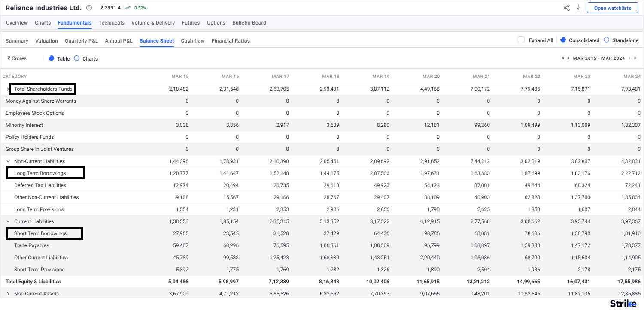This screenshot has width=644, height=313.
Task: Click the 2,22,712 long term borrowings value
Action: click(x=630, y=173)
